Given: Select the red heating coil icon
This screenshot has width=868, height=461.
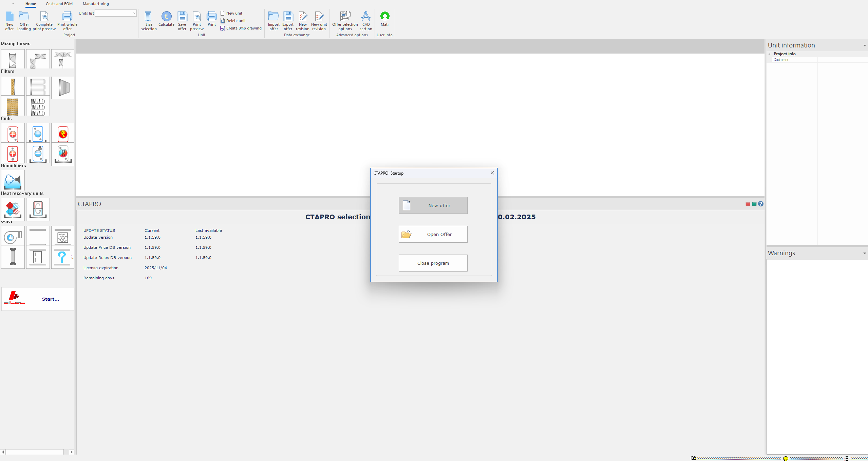Looking at the screenshot, I should coord(13,134).
